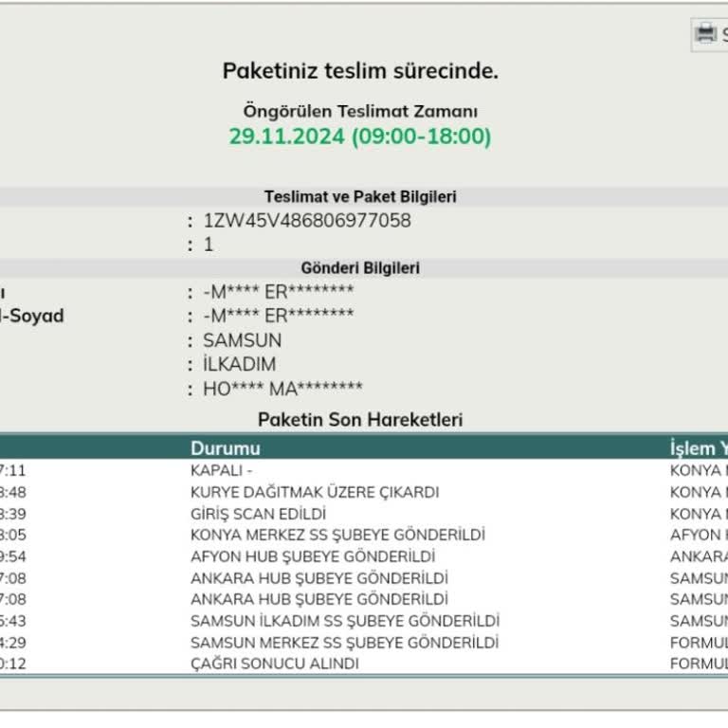
Task: Select the KAPALI status row
Action: [x=222, y=470]
